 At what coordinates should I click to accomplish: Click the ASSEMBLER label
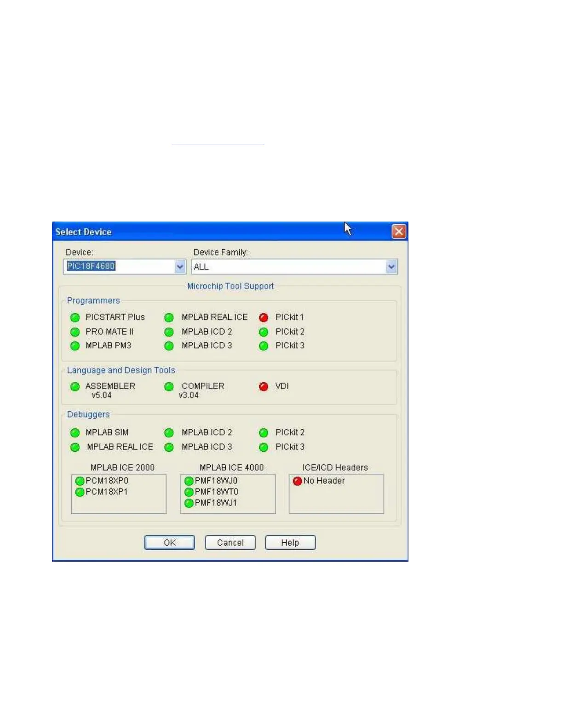[x=110, y=386]
